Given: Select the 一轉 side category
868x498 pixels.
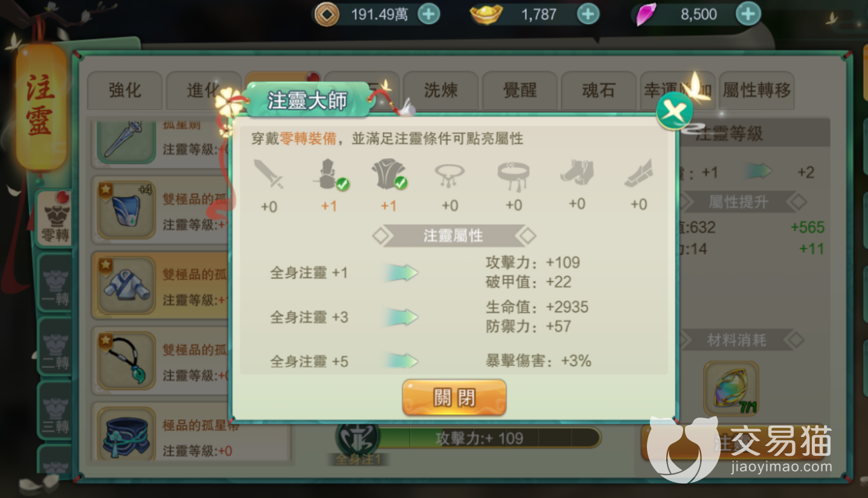Looking at the screenshot, I should coord(55,284).
